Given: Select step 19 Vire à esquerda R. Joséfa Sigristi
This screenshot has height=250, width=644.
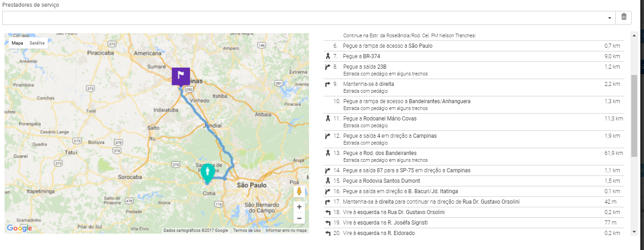Looking at the screenshot, I should 474,223.
